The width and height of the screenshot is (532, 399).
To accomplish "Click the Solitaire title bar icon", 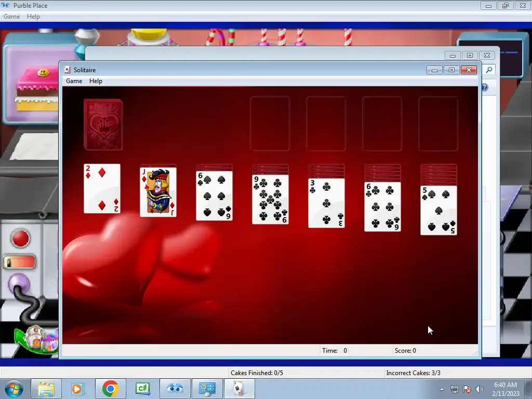I will point(68,70).
